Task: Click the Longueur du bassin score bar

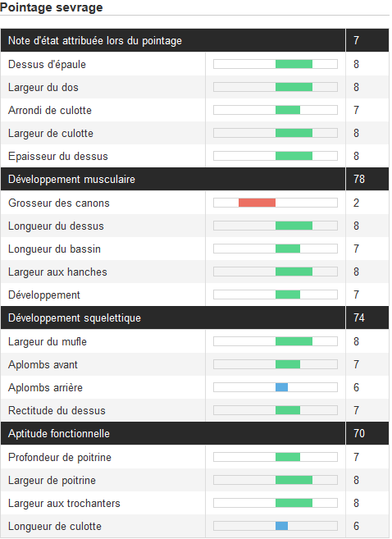Action: click(276, 249)
